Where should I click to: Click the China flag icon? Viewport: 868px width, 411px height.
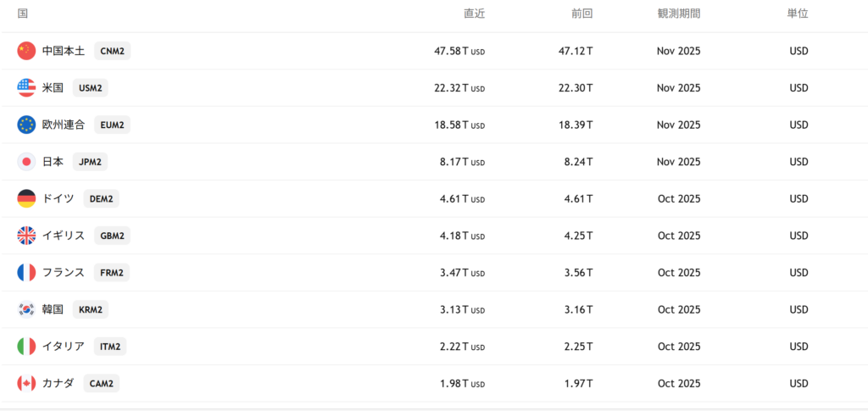pyautogui.click(x=26, y=51)
